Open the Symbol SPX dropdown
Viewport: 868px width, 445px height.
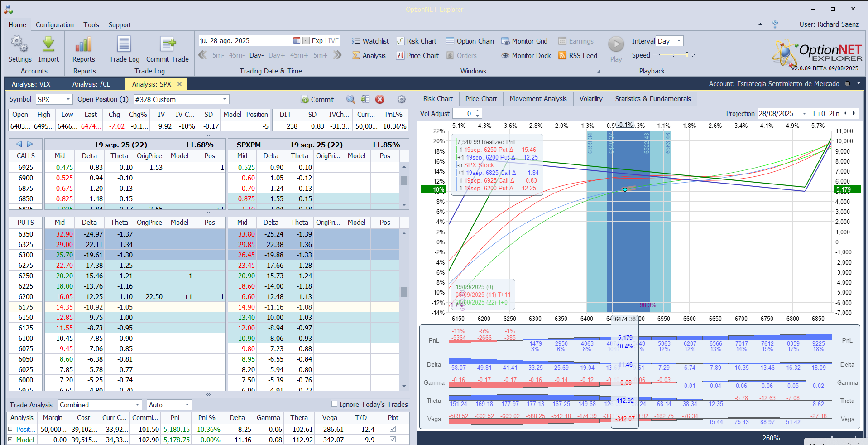[68, 99]
